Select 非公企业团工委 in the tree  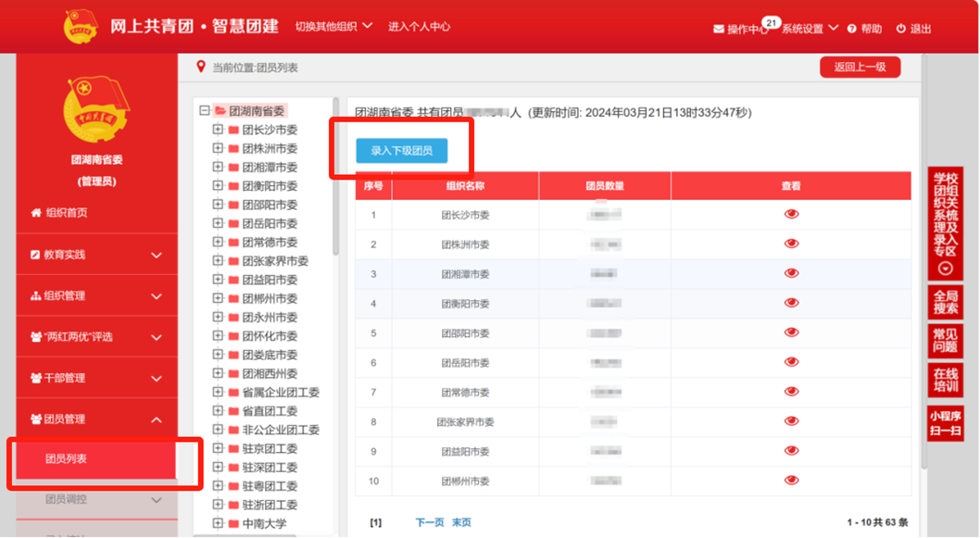tap(281, 430)
